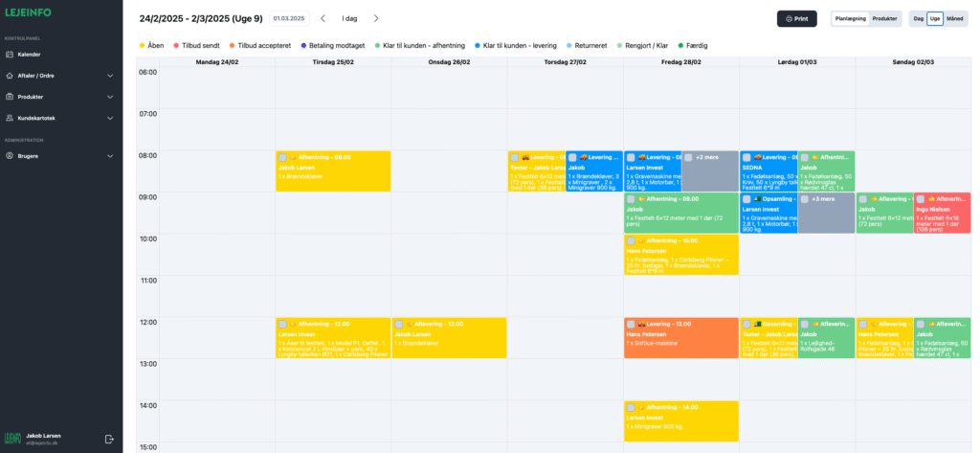
Task: Click hand icon on Afhentning 09.00 Jakob event
Action: click(x=641, y=199)
